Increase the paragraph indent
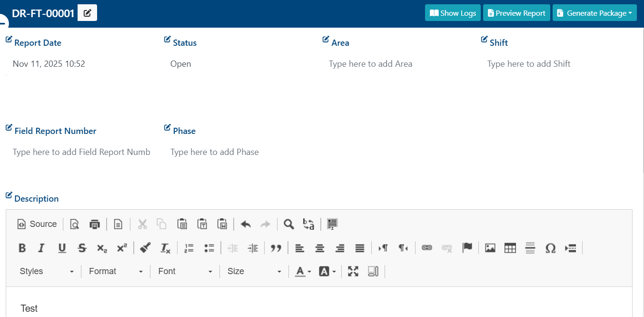644x317 pixels. (x=253, y=248)
